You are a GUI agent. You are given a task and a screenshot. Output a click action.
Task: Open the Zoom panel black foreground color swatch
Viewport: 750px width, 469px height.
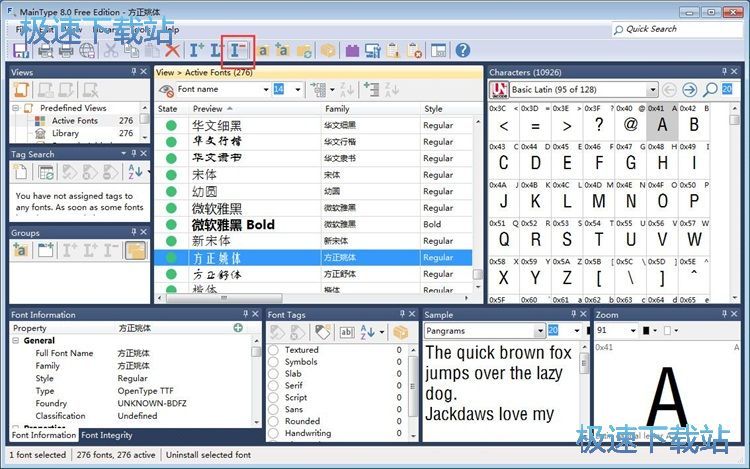click(646, 330)
